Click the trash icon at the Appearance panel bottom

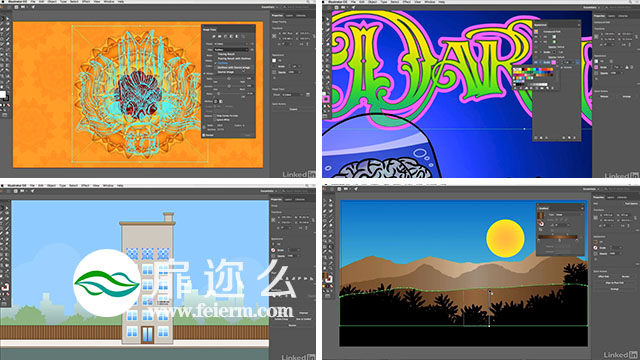574,138
